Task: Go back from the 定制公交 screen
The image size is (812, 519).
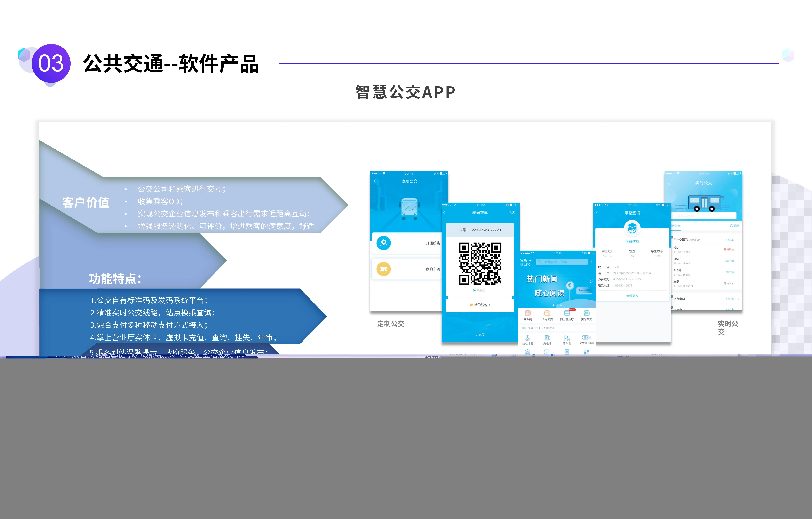Action: pyautogui.click(x=375, y=181)
